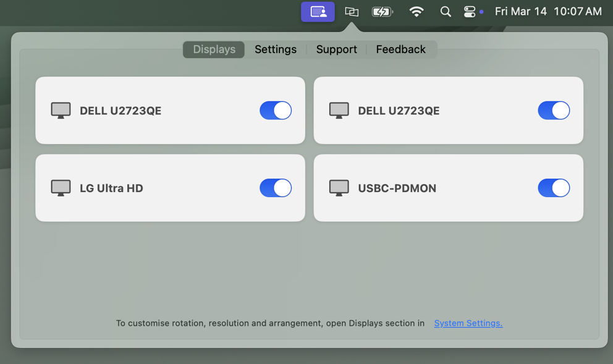Toggle off the first DELL U2723QE display
Viewport: 613px width, 364px height.
click(276, 111)
